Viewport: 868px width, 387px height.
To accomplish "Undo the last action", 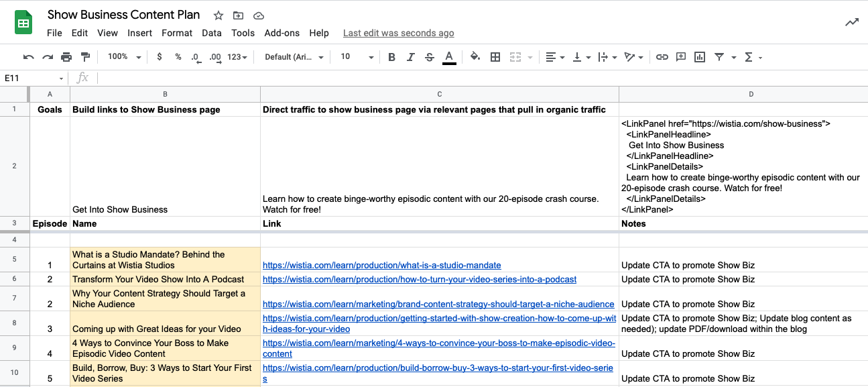I will point(28,57).
